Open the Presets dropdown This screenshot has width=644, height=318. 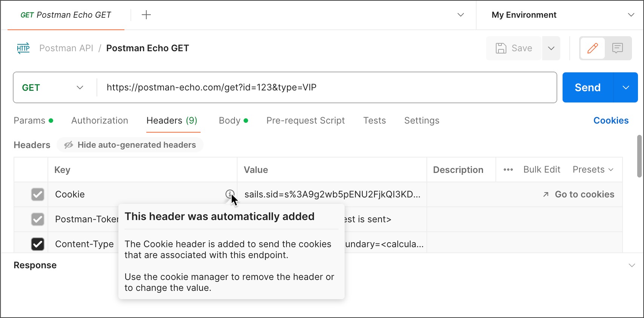click(x=593, y=170)
